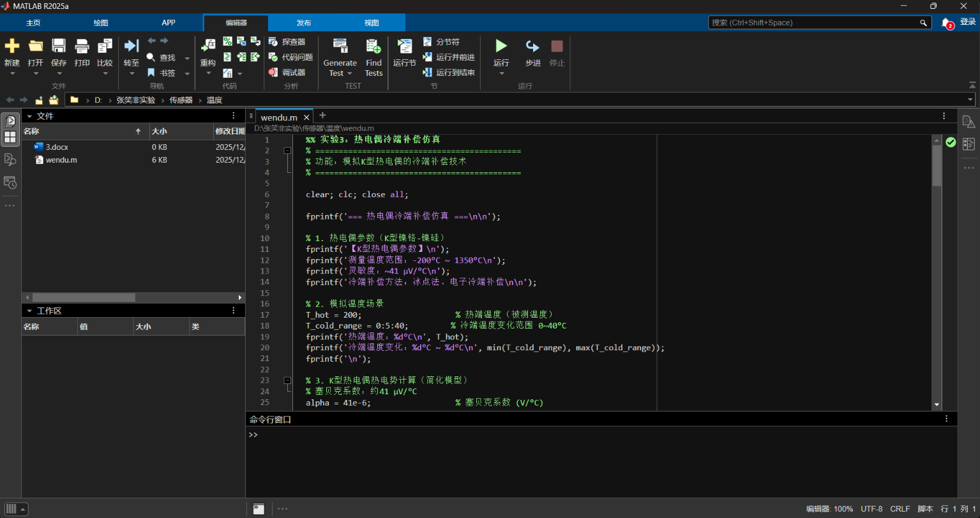This screenshot has height=518, width=980.
Task: Click the wrap comments icon in 代码 group
Action: (x=255, y=41)
